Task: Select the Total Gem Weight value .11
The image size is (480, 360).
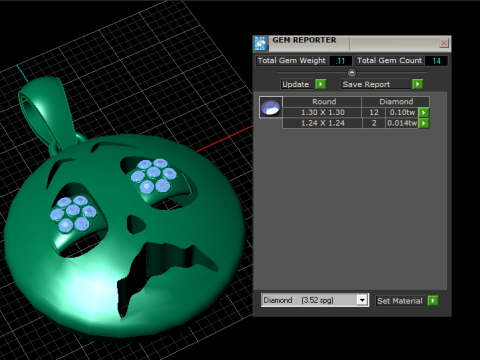Action: point(340,61)
